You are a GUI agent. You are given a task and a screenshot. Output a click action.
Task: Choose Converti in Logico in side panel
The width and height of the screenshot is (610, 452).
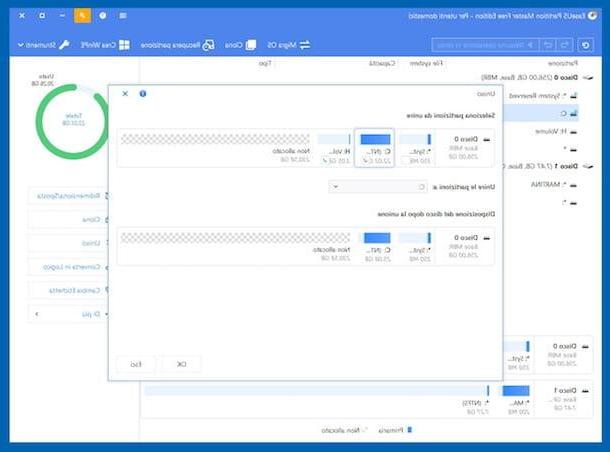(x=69, y=267)
